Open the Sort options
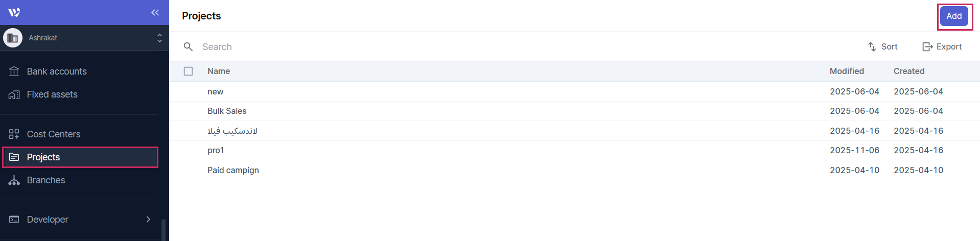Image resolution: width=980 pixels, height=241 pixels. coord(882,47)
